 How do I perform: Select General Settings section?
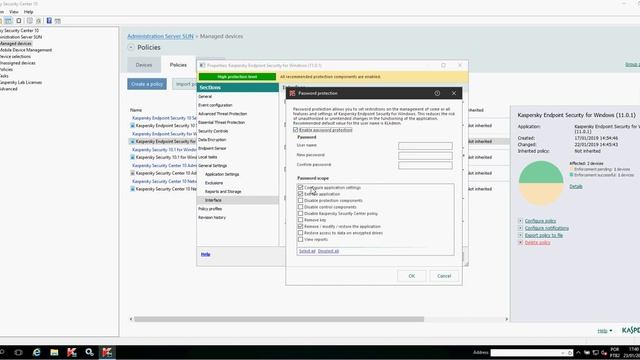pyautogui.click(x=213, y=166)
